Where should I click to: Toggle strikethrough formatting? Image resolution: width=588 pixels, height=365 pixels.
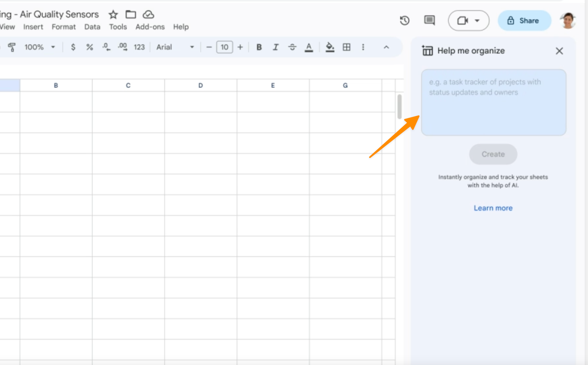coord(292,47)
